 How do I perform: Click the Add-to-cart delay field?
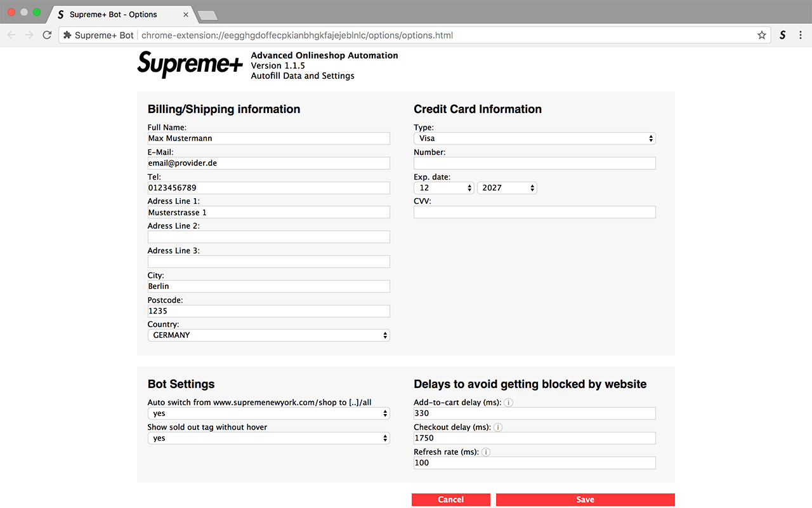(x=535, y=413)
